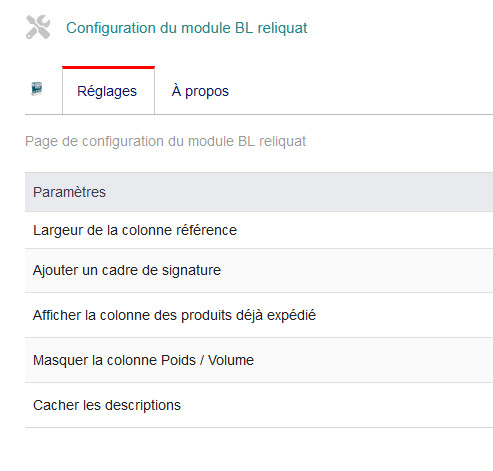Select the Ajouter un cadre de signature row

(259, 270)
